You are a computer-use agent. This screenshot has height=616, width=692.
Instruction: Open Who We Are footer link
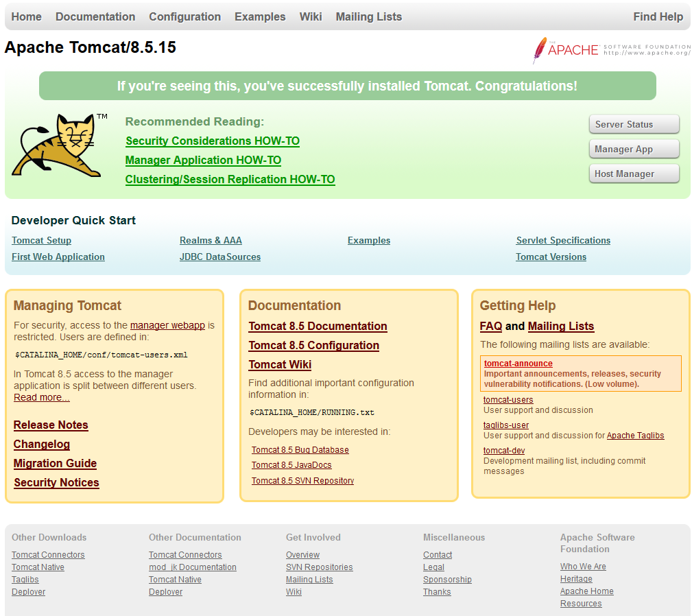[583, 566]
